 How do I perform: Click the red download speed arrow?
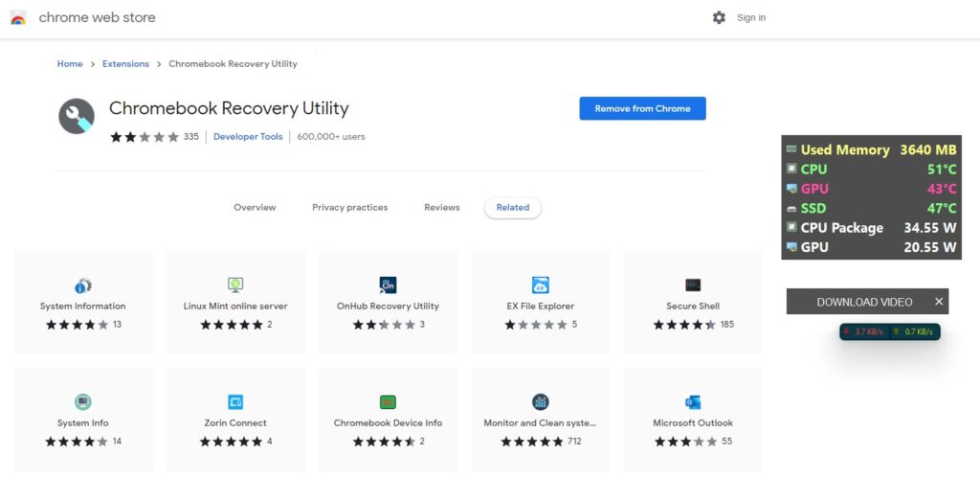point(846,331)
